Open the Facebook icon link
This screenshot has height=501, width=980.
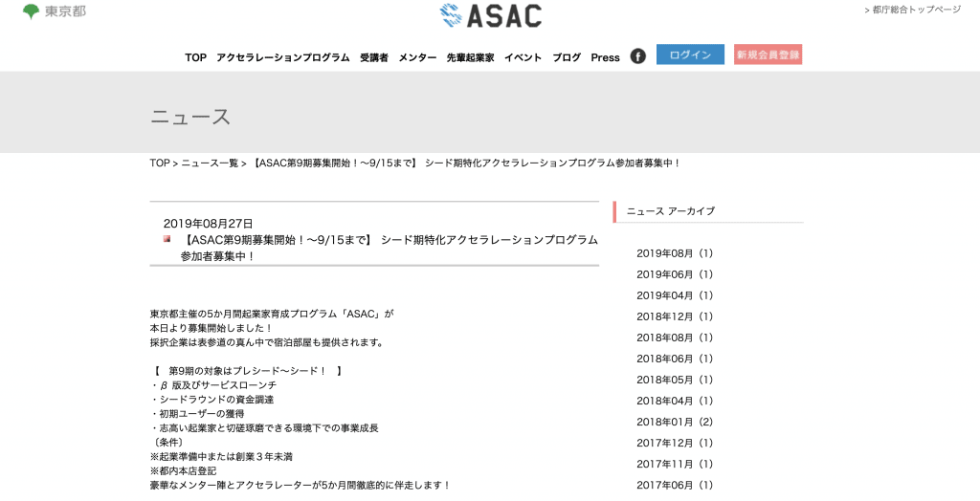637,56
